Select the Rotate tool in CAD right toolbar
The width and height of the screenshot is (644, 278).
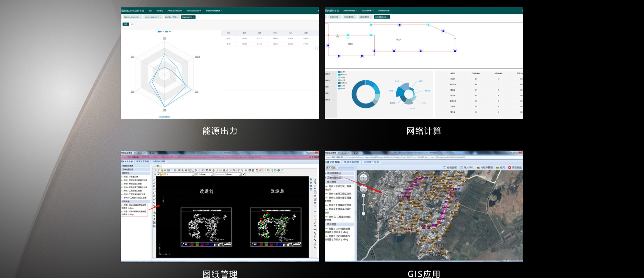tap(315, 189)
